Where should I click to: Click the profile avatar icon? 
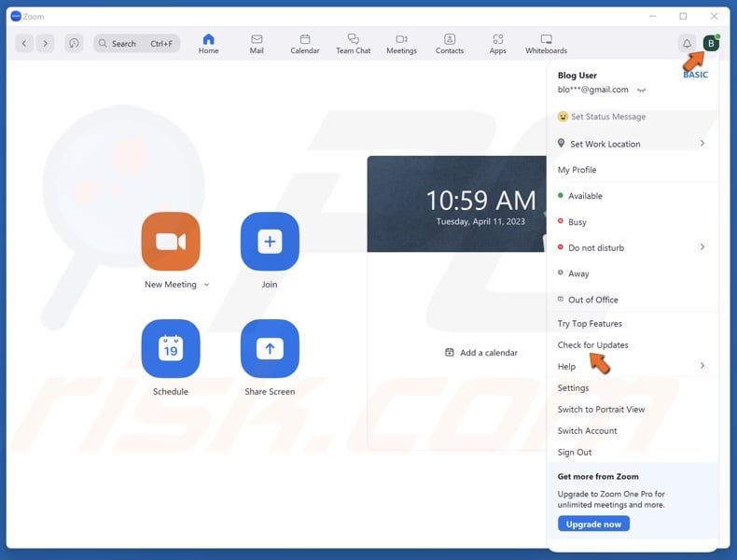(x=711, y=44)
